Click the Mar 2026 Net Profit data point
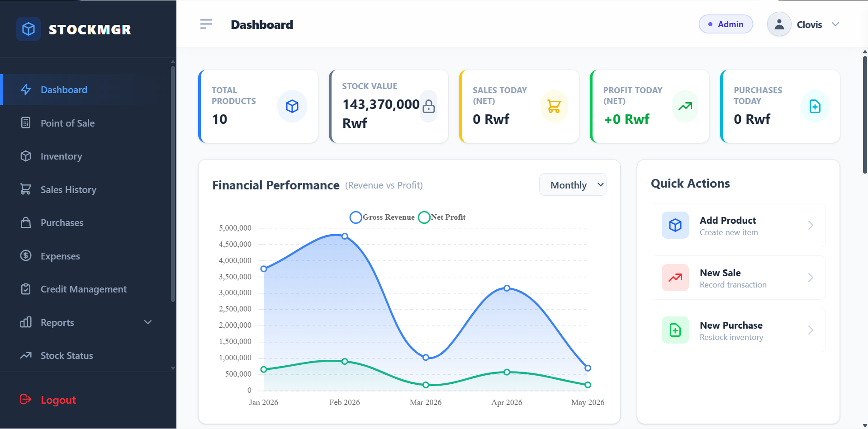868x429 pixels. (426, 385)
